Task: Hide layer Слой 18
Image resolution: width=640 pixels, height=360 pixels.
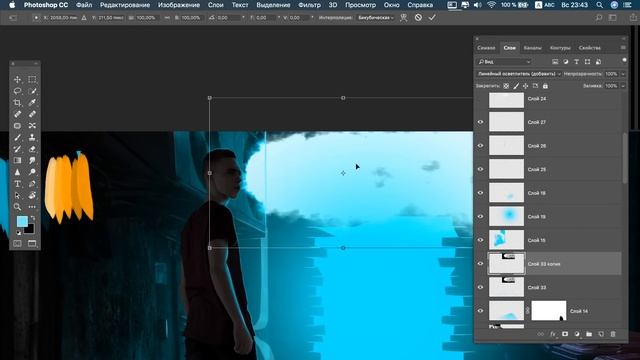Action: (480, 193)
